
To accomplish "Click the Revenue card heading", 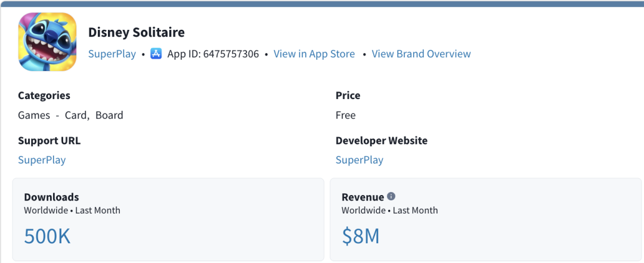I will coord(363,197).
